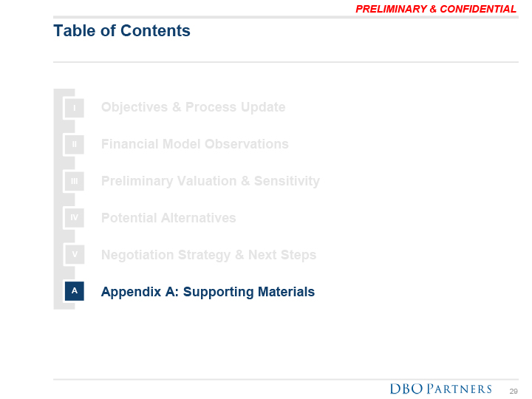The width and height of the screenshot is (532, 399).
Task: Click the section I number box
Action: click(74, 107)
